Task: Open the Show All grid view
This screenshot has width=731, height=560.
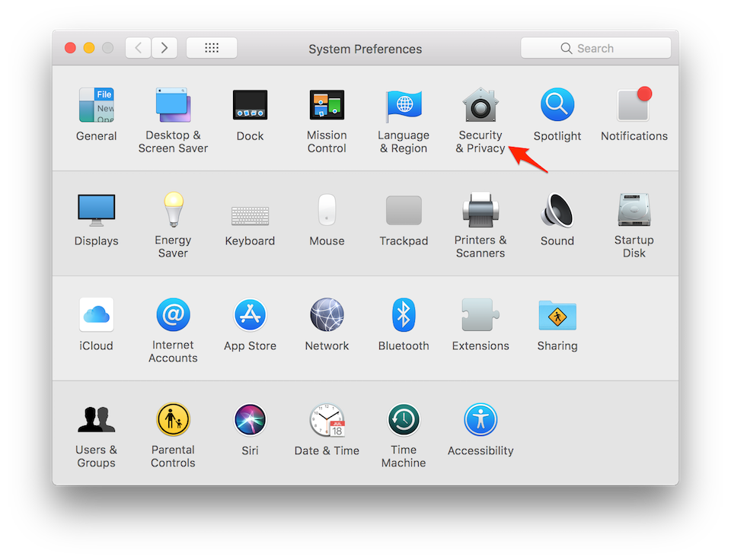Action: (x=211, y=47)
